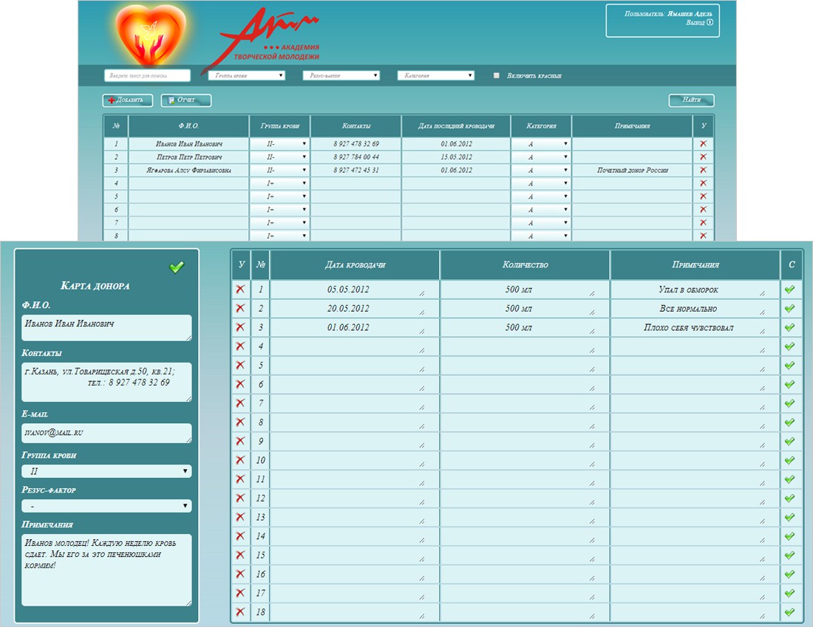Click phone 8 927 784 00 44
Screen dimensions: 813x644
(x=356, y=157)
